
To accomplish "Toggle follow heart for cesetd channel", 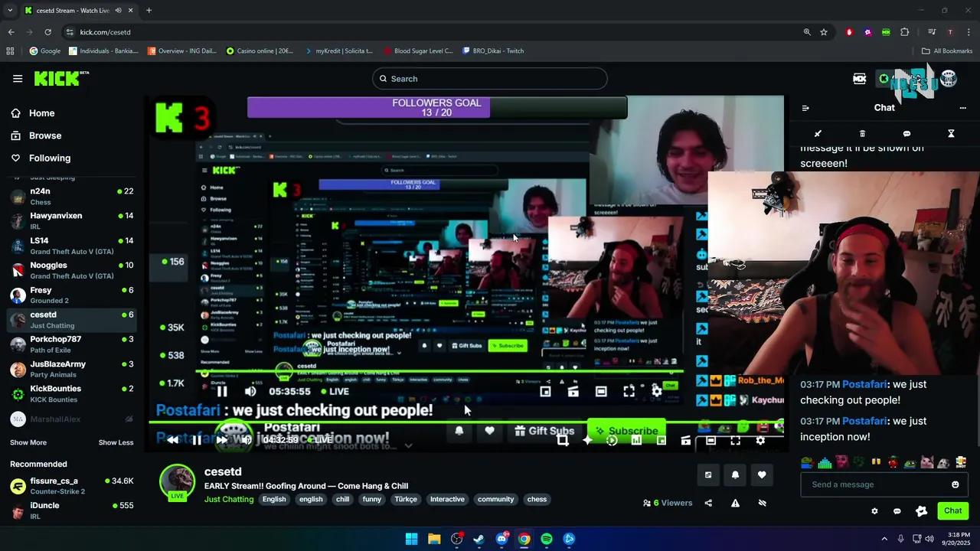I will point(762,475).
